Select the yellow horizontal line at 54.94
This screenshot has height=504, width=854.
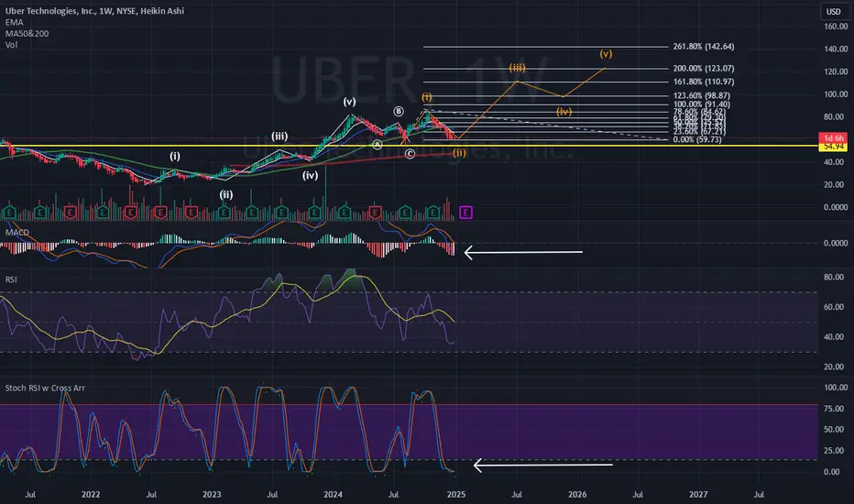point(409,146)
